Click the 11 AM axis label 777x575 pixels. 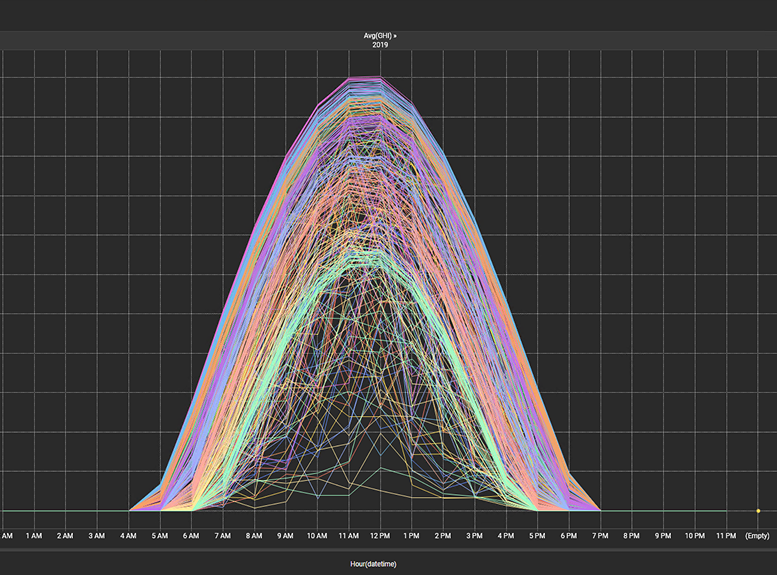(349, 536)
